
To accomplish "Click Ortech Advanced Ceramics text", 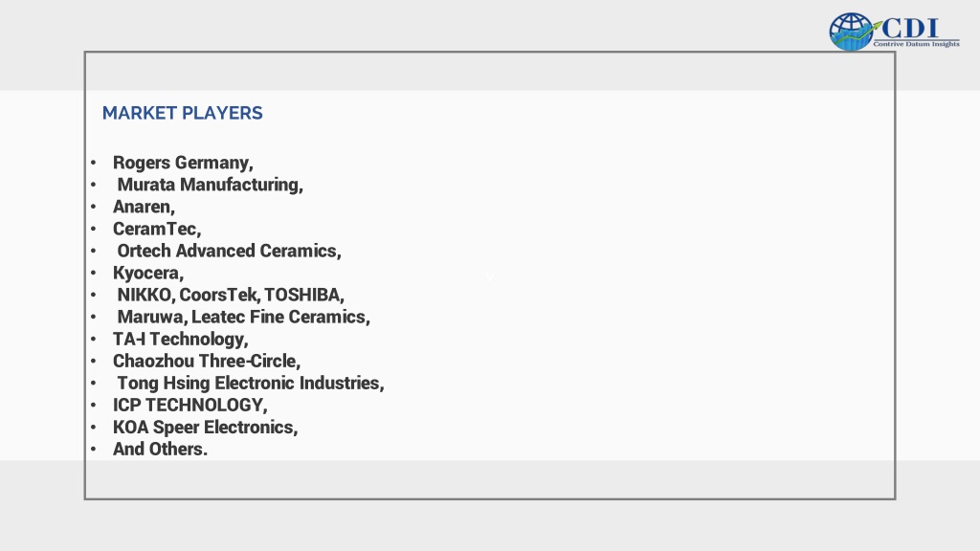I will pyautogui.click(x=230, y=251).
